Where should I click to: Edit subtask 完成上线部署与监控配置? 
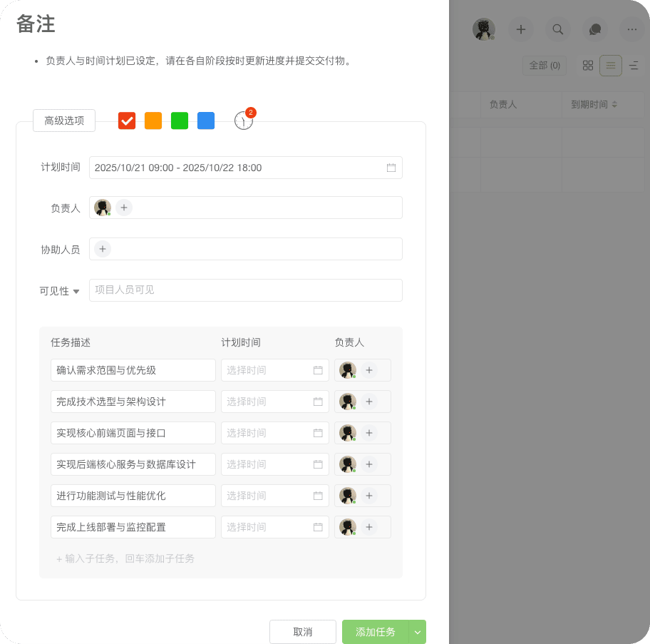tap(133, 527)
